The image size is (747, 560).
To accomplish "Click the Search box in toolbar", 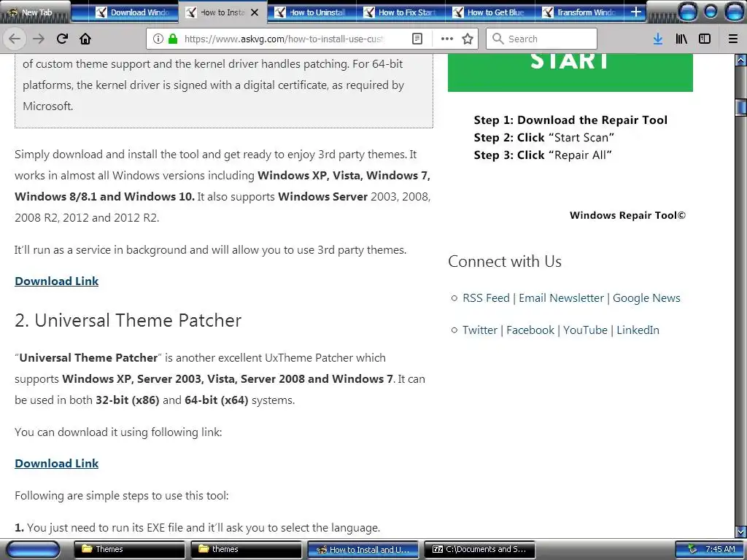I will (542, 39).
